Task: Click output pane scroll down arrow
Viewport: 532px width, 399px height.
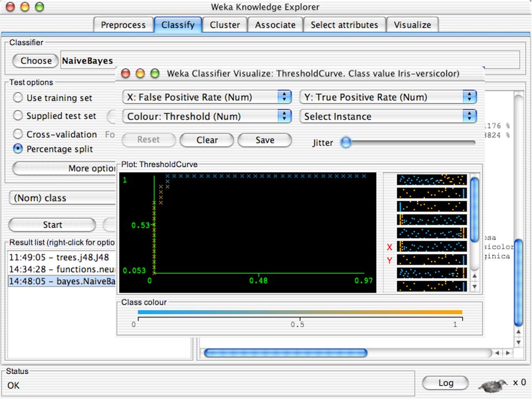Action: pos(519,342)
